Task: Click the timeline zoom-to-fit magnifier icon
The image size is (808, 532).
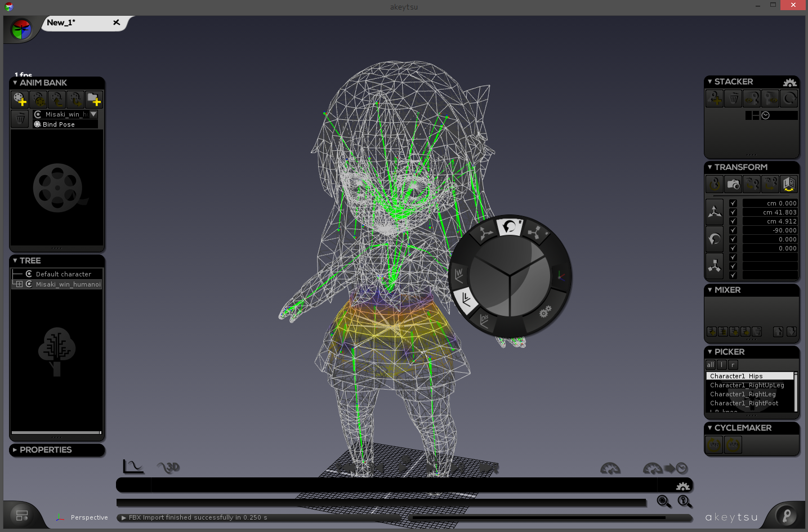Action: tap(685, 501)
